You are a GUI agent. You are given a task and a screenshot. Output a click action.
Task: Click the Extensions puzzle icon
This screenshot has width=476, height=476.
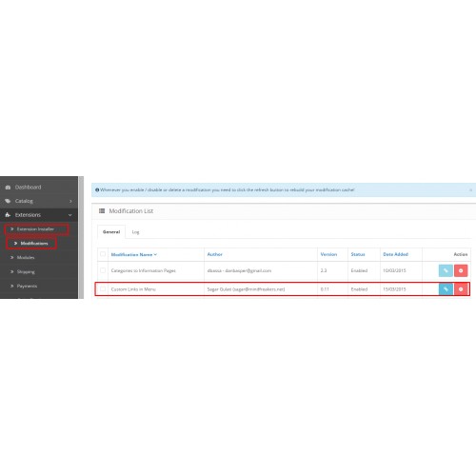(x=8, y=215)
